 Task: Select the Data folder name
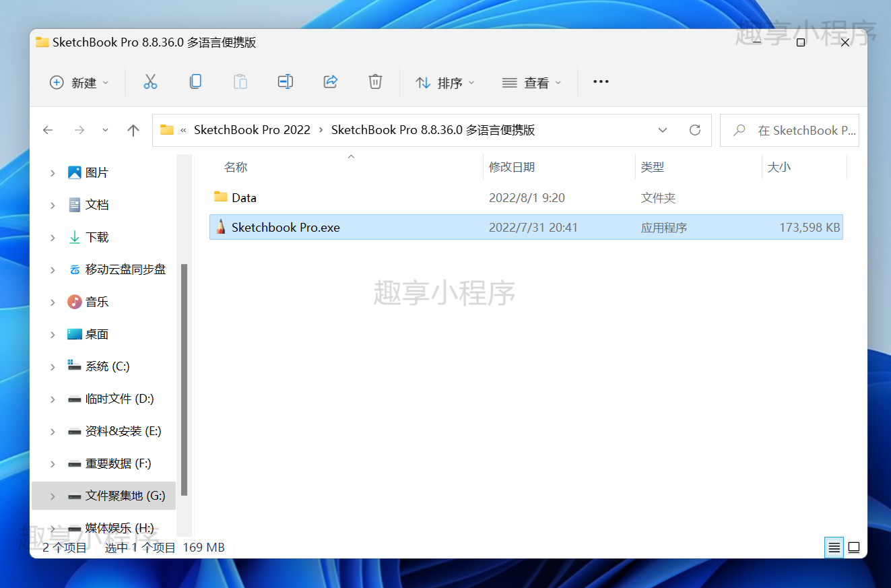244,197
